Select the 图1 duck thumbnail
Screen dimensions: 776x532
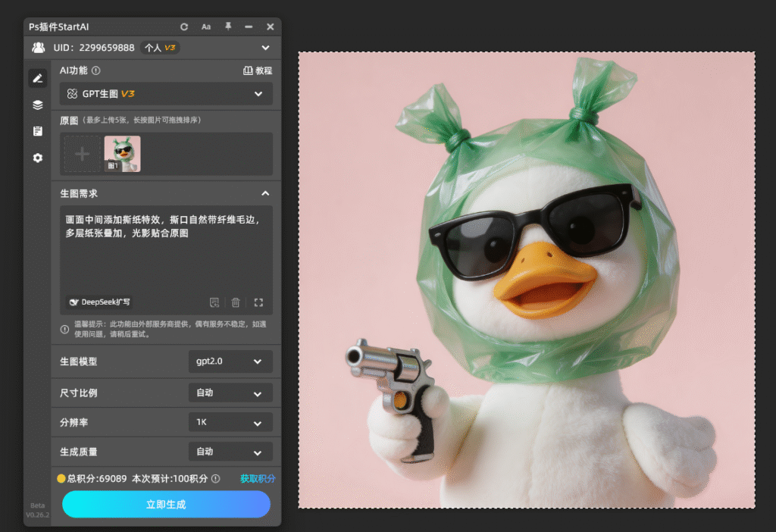click(x=122, y=154)
